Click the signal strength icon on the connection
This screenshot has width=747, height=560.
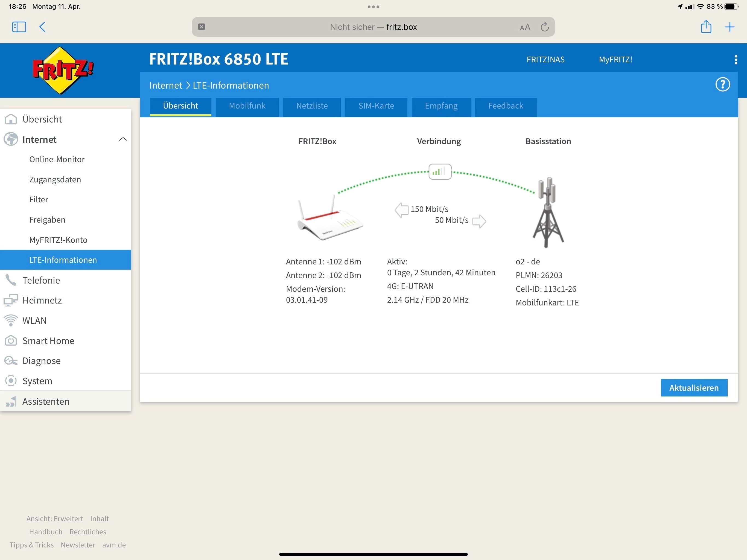(440, 171)
